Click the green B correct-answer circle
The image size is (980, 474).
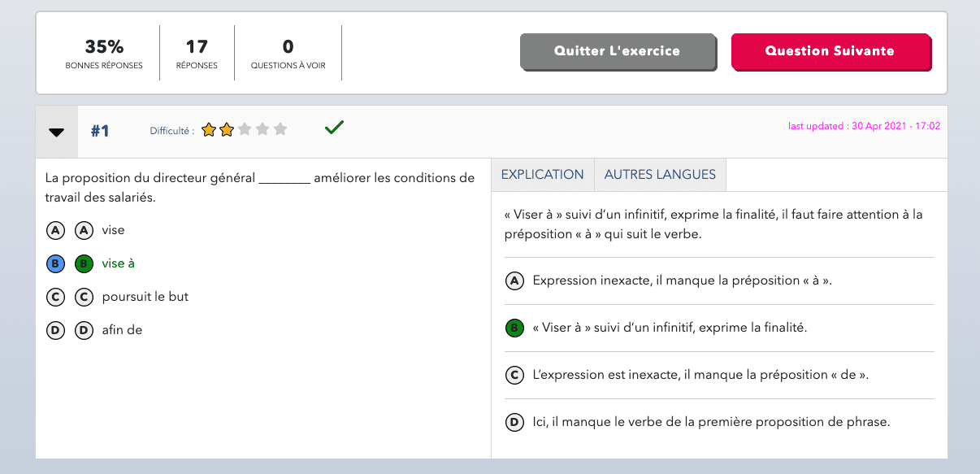pos(84,263)
